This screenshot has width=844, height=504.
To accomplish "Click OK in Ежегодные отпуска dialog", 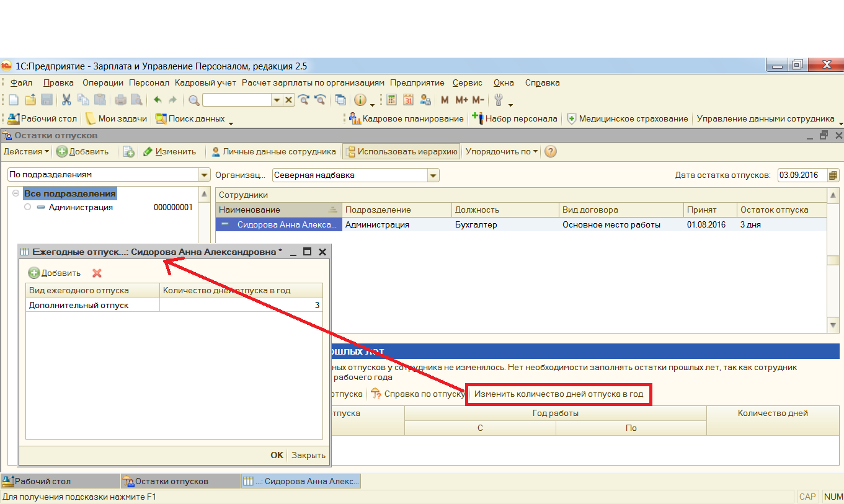I will 277,455.
